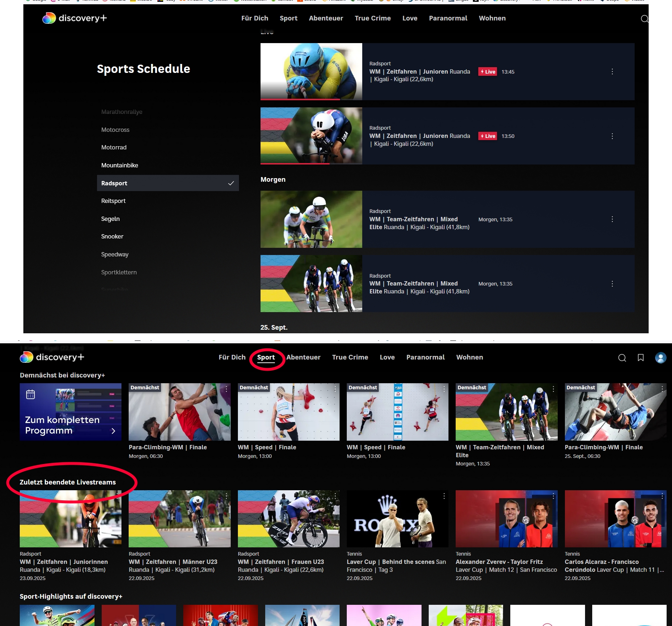Viewport: 672px width, 626px height.
Task: Click the Demnächst bei discovery+ heading
Action: click(62, 375)
